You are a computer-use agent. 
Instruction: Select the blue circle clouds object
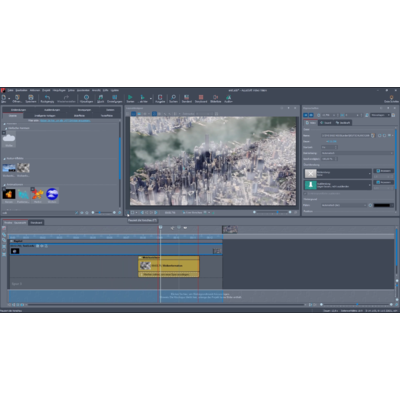(x=52, y=195)
